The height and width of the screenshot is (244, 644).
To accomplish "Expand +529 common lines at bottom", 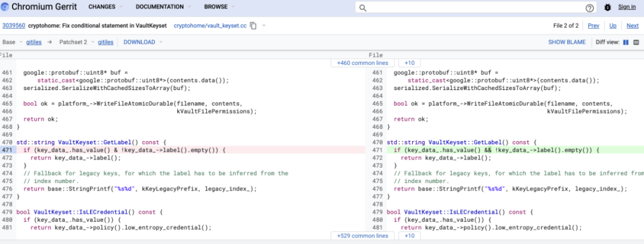I will click(363, 236).
